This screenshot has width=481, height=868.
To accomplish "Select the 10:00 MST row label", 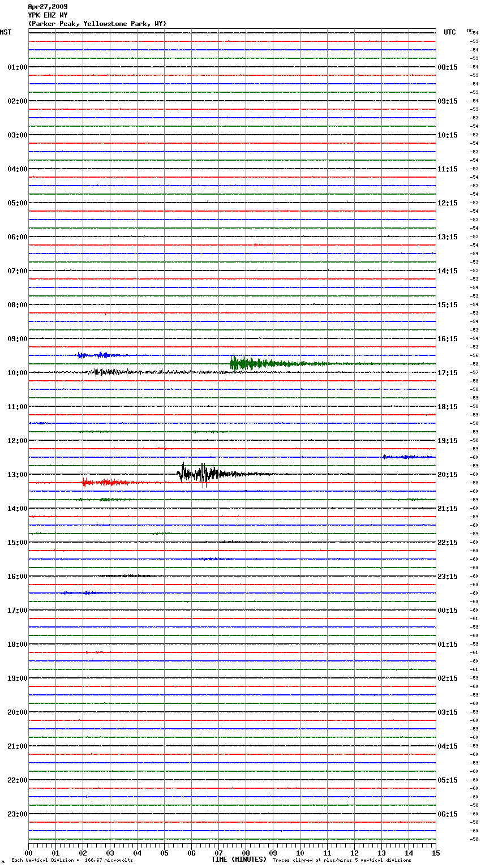I will [x=18, y=373].
